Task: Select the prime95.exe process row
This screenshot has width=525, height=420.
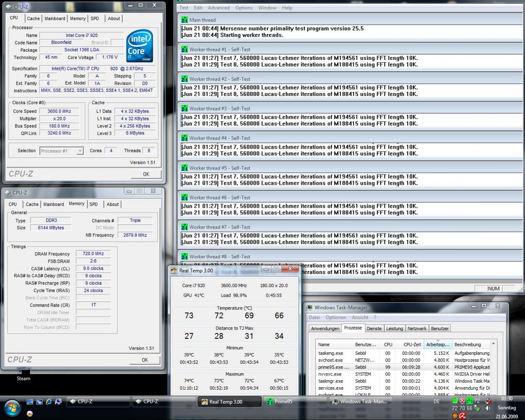Action: [403, 367]
